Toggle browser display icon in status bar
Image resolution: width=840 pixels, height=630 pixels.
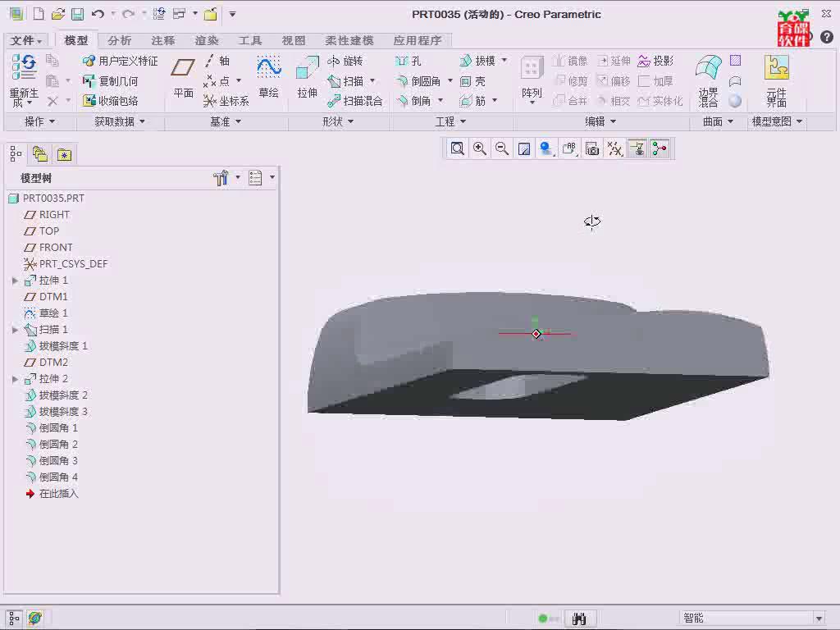click(x=35, y=619)
